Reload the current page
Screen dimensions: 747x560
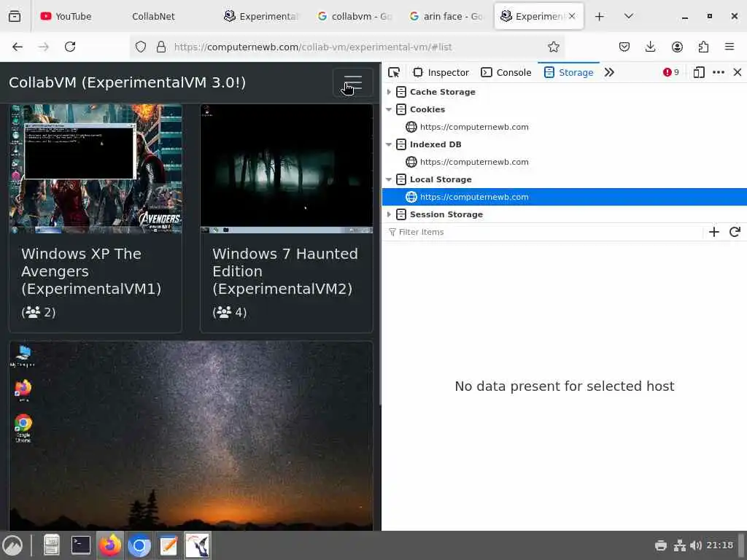[x=70, y=47]
